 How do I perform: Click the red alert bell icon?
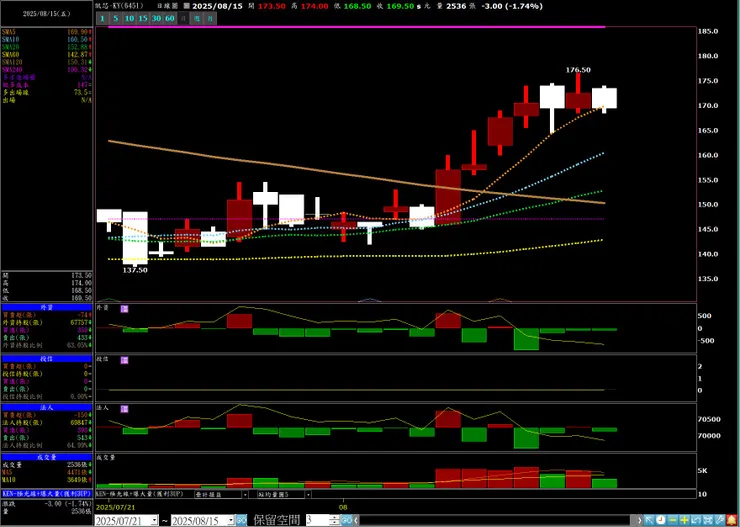(x=732, y=520)
